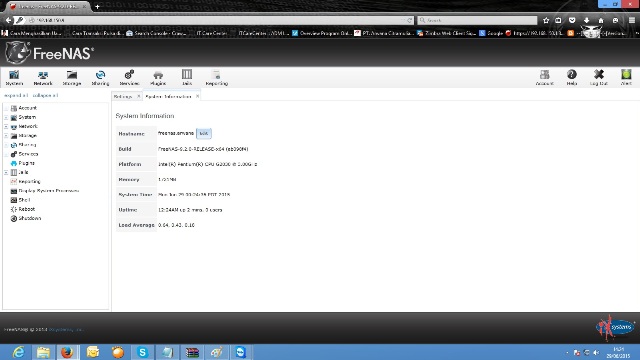This screenshot has height=360, width=640.
Task: Click the browser home icon
Action: click(601, 20)
